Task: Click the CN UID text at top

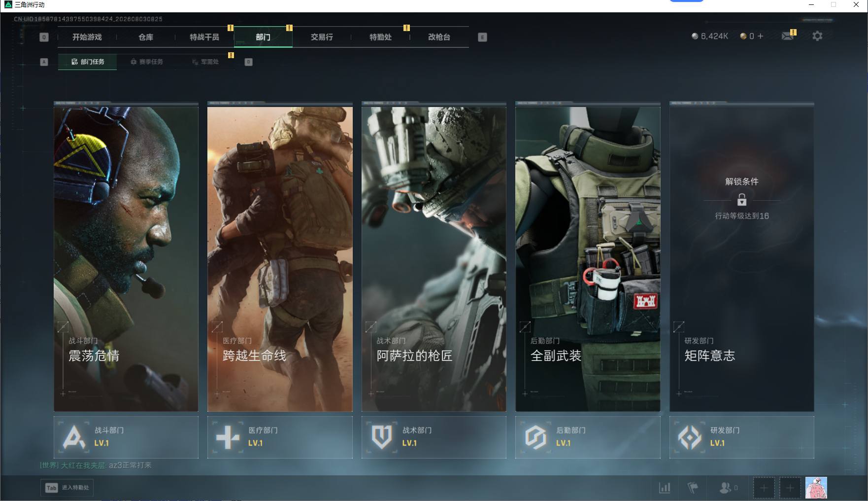Action: 88,19
